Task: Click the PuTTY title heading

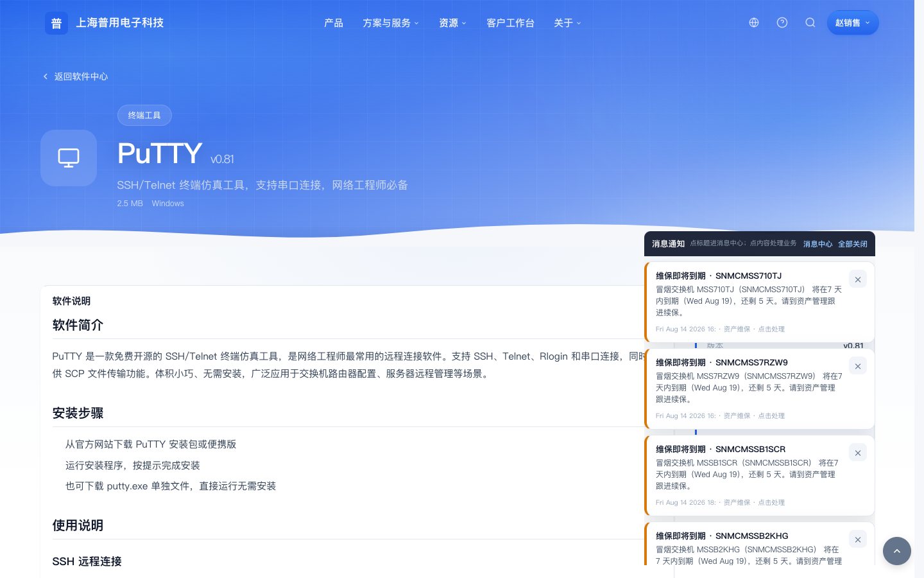Action: click(160, 153)
